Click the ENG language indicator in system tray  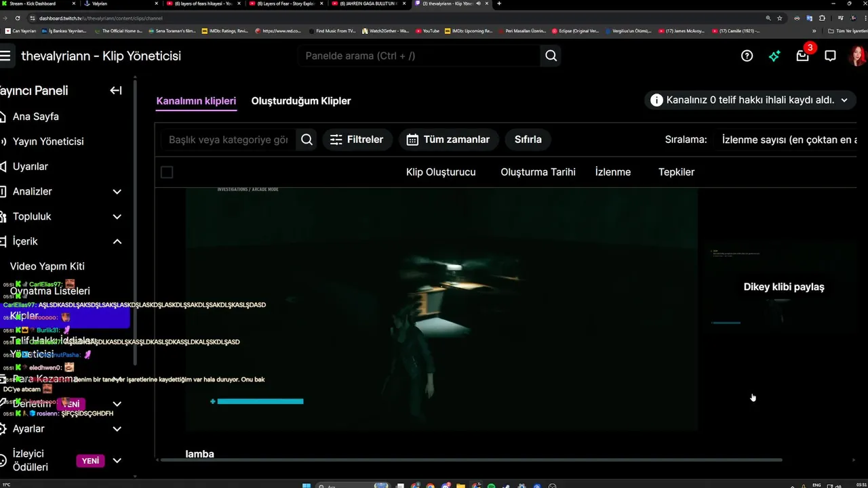click(816, 485)
